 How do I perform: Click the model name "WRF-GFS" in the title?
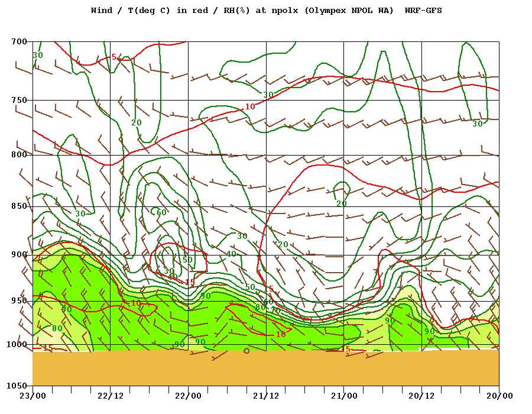click(x=423, y=11)
